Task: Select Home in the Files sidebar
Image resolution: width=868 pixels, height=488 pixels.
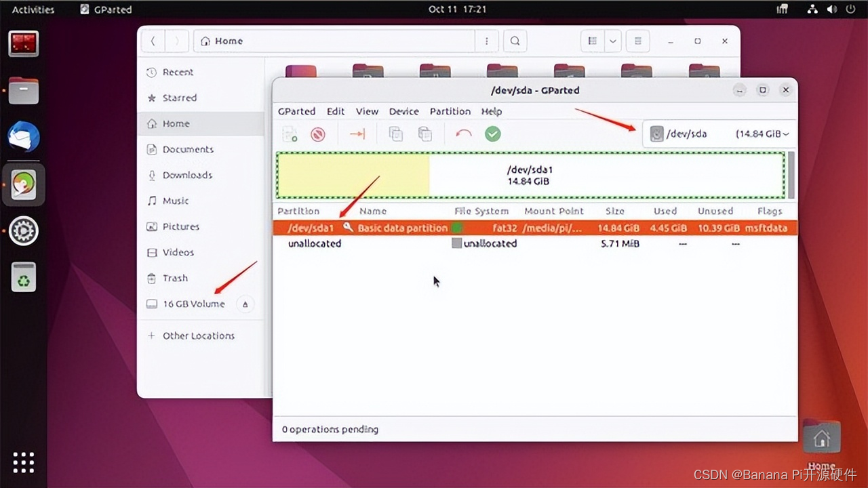Action: [x=201, y=123]
